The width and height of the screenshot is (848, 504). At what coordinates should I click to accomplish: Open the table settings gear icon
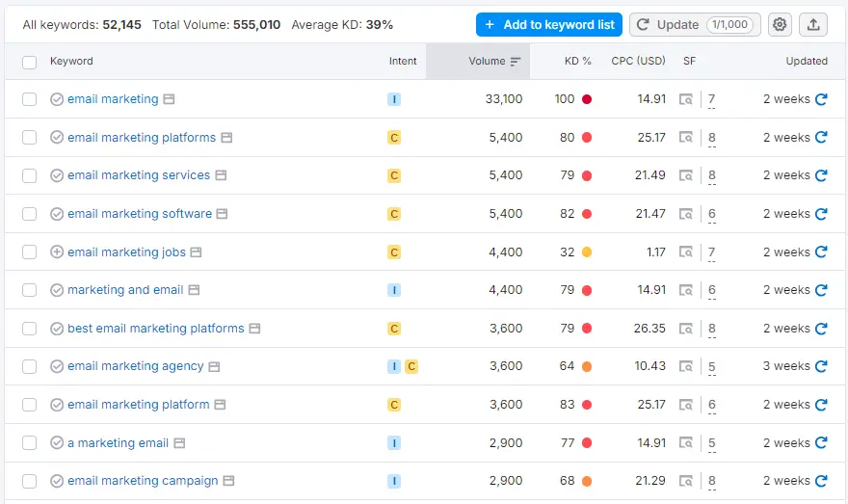tap(780, 24)
